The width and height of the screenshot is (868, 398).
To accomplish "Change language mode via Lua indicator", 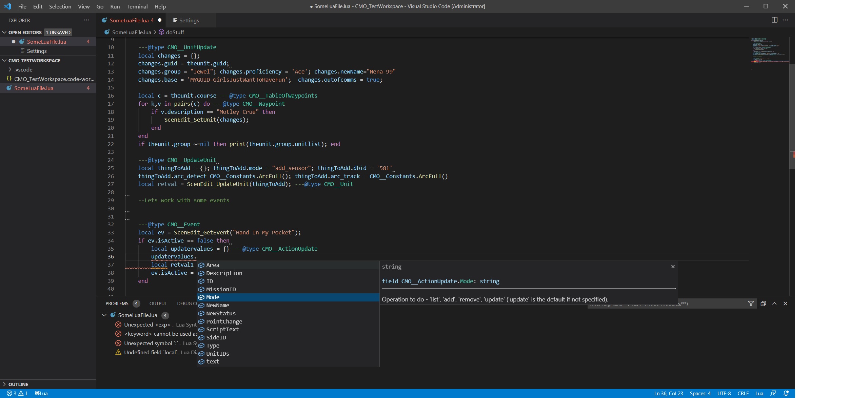I will tap(759, 393).
